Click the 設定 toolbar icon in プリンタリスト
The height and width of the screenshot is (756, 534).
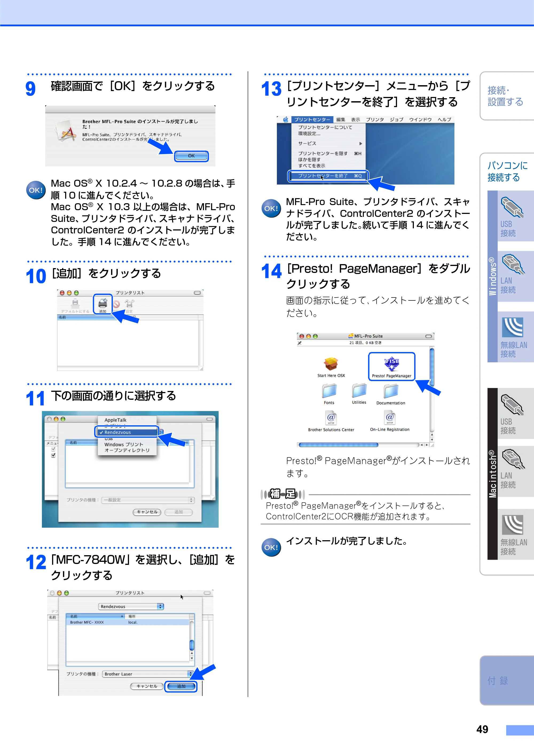129,306
